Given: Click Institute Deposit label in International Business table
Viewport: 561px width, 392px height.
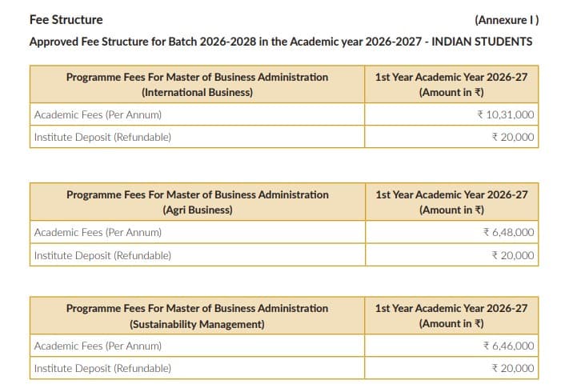Looking at the screenshot, I should point(102,138).
